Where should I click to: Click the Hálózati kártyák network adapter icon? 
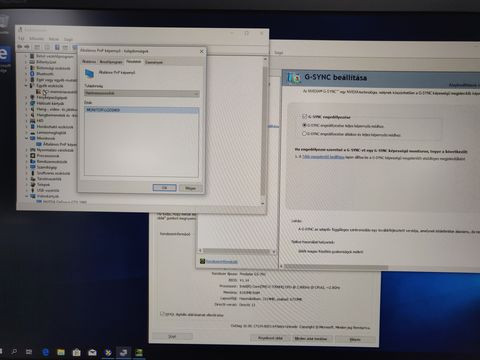[x=33, y=103]
